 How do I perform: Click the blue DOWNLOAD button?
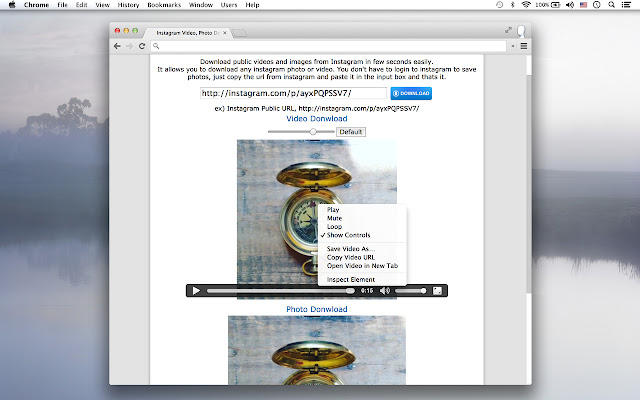pos(411,93)
